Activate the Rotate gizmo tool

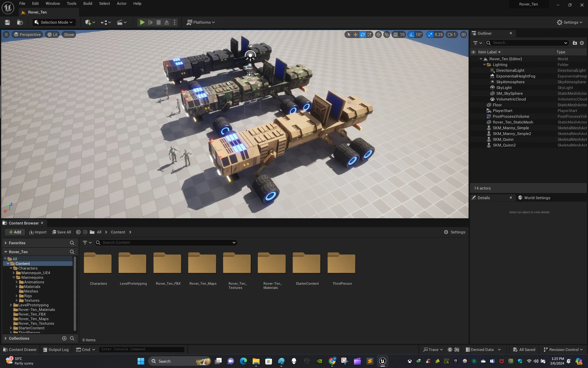pos(362,34)
